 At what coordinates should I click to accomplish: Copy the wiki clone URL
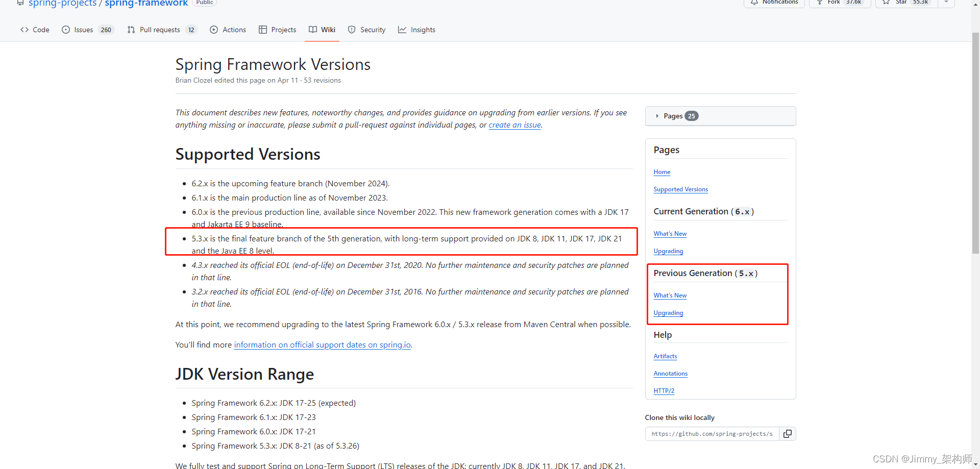click(x=788, y=434)
